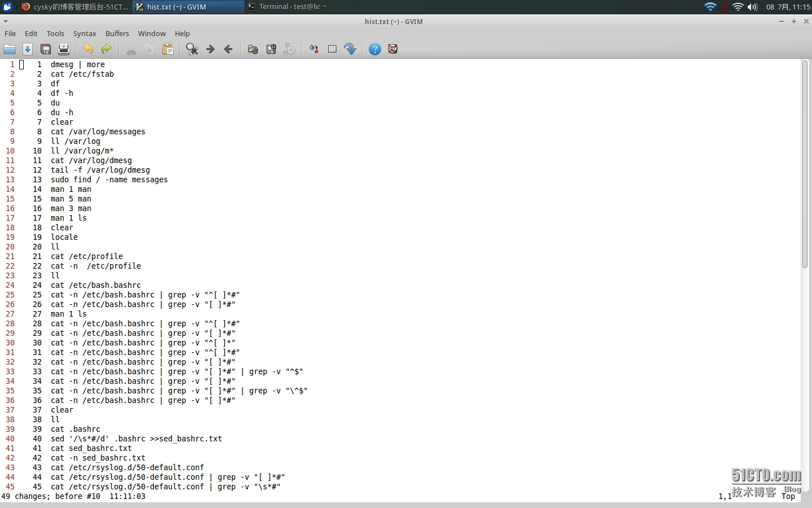Viewport: 812px width, 508px height.
Task: Open the Tools menu
Action: pyautogui.click(x=55, y=33)
